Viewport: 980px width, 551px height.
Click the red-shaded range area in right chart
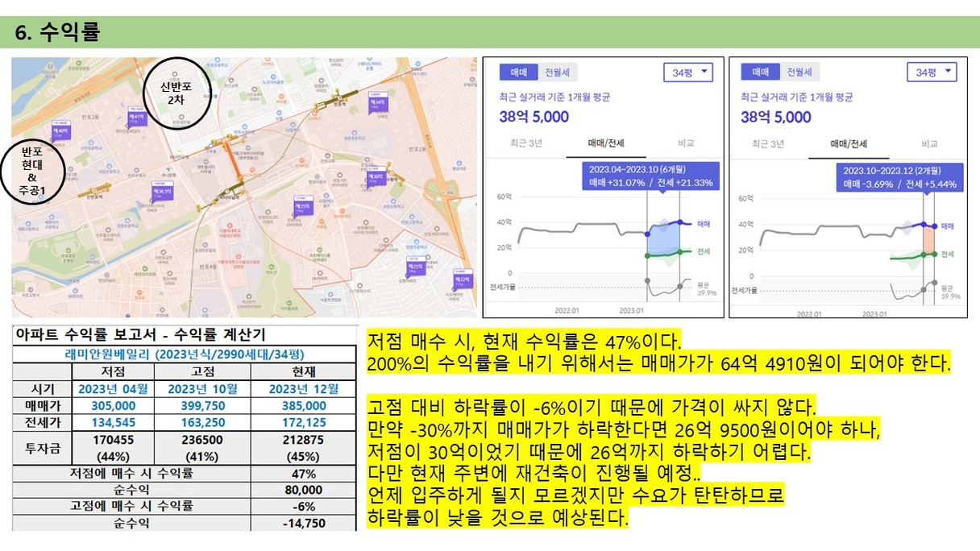coord(928,240)
